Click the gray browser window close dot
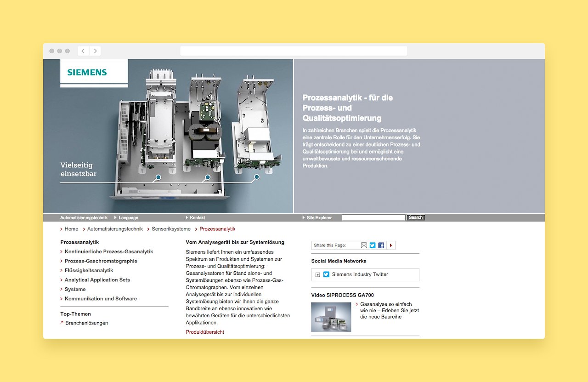The width and height of the screenshot is (588, 382). (52, 51)
